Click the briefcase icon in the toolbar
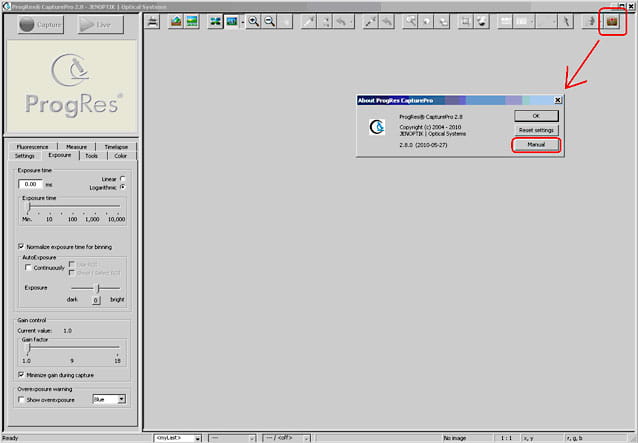 [610, 21]
